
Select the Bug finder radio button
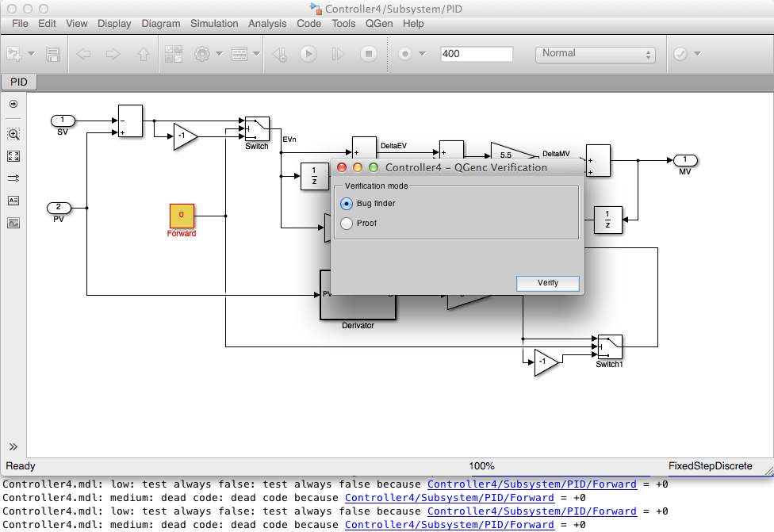click(347, 204)
